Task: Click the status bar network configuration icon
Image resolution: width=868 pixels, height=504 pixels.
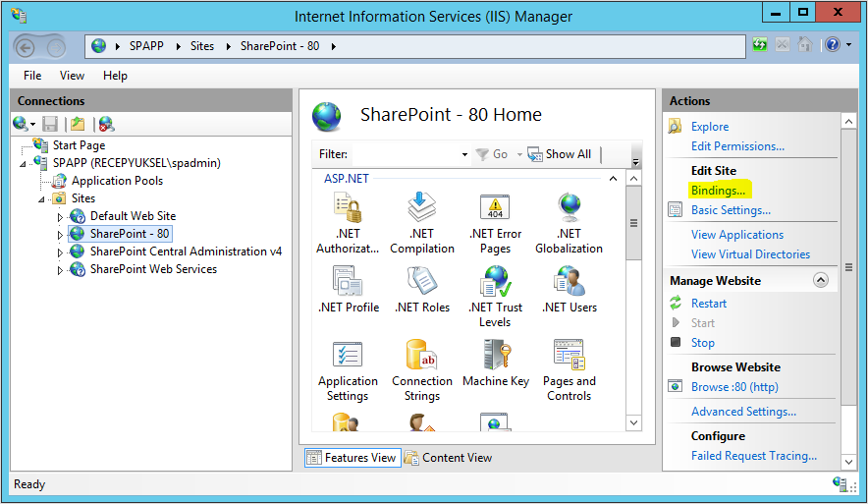Action: (x=840, y=483)
